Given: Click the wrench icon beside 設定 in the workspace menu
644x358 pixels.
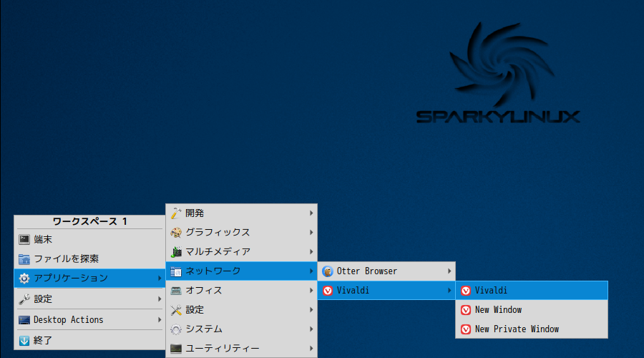Looking at the screenshot, I should coord(24,299).
